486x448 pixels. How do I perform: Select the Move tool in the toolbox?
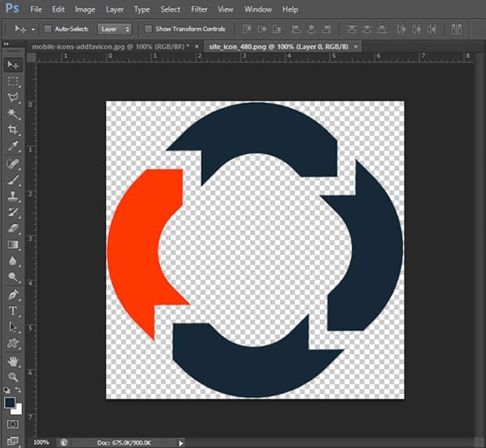(x=13, y=65)
